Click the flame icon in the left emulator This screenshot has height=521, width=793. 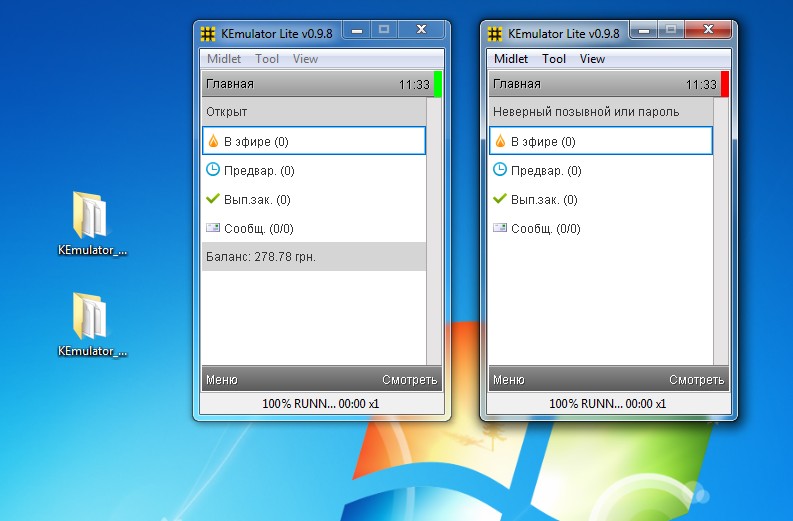point(213,141)
